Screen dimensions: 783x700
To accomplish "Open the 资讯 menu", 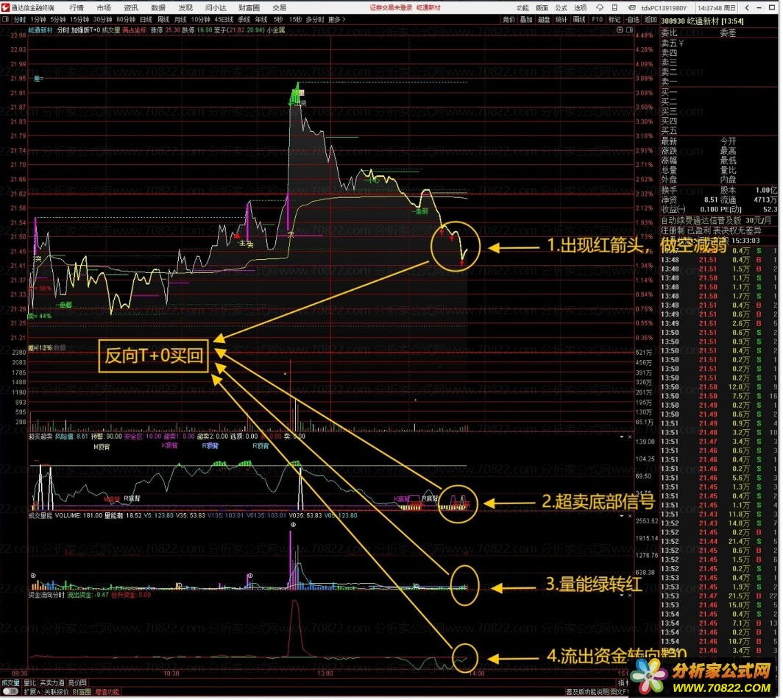I will coord(131,8).
